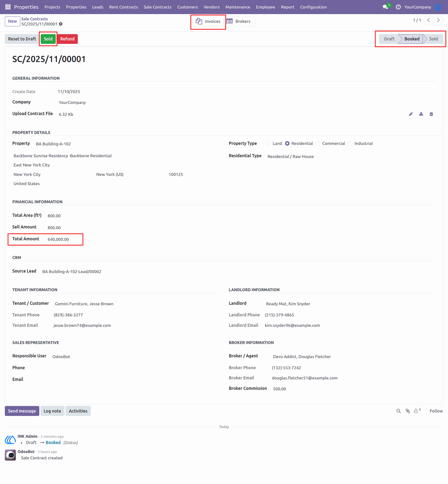Click Send message in chatter

coord(22,411)
